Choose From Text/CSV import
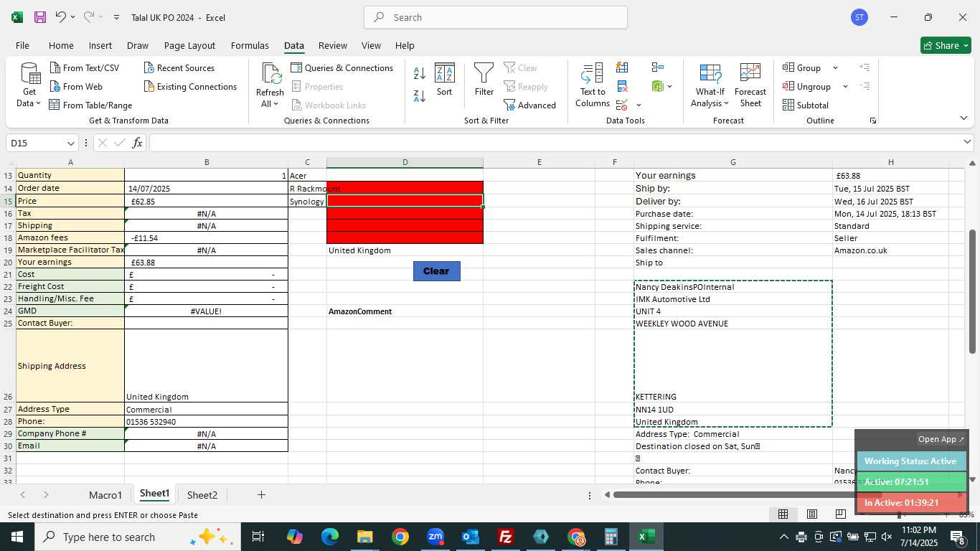This screenshot has width=980, height=551. click(85, 68)
